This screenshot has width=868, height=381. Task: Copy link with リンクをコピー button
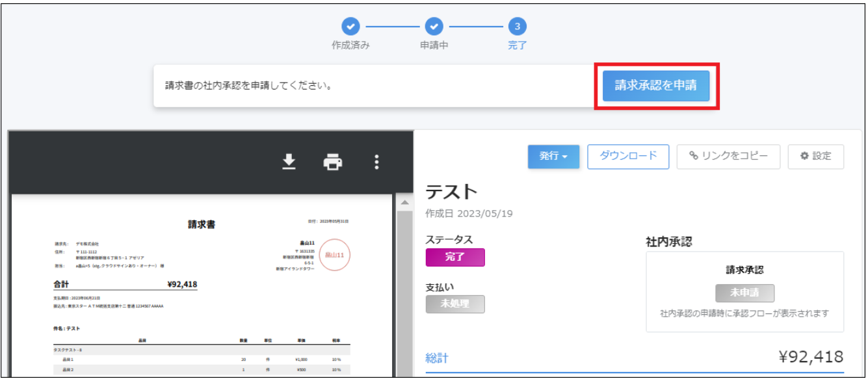[x=728, y=157]
